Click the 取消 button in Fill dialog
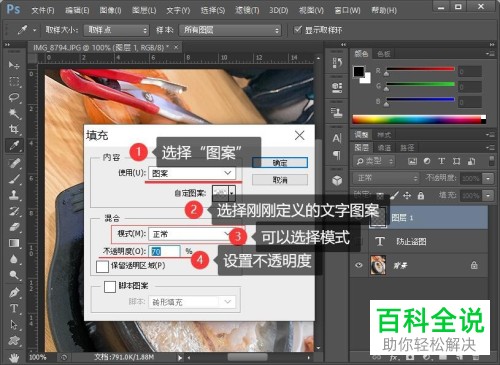The height and width of the screenshot is (365, 500). pos(280,180)
